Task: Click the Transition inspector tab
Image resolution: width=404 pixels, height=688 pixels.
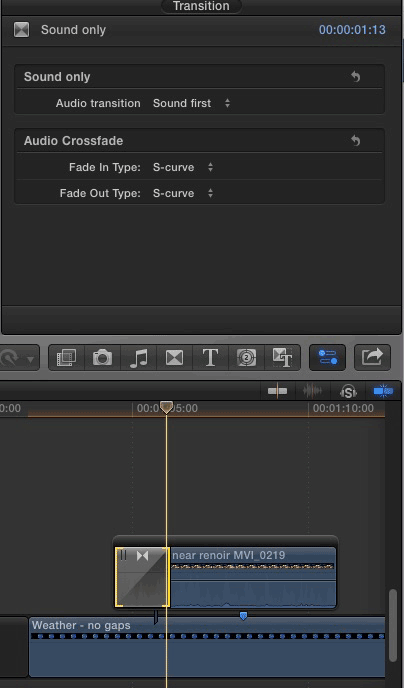Action: [x=201, y=6]
